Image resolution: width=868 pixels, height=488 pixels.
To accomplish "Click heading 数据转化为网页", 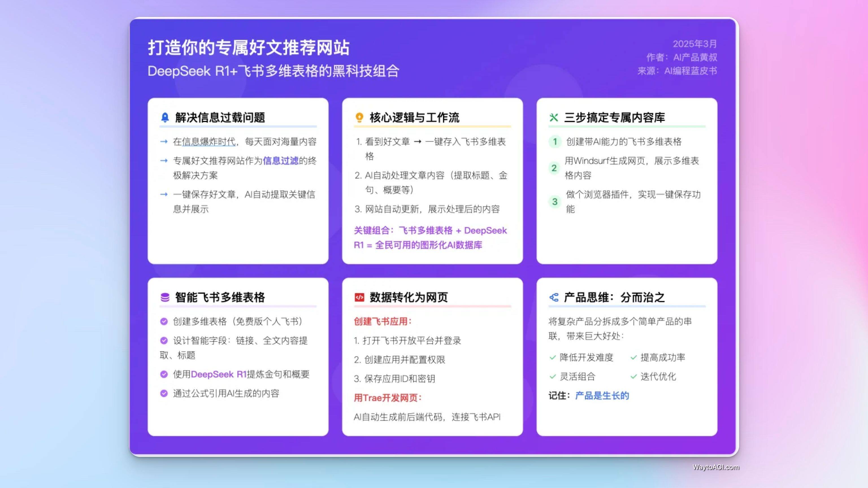I will (x=409, y=297).
